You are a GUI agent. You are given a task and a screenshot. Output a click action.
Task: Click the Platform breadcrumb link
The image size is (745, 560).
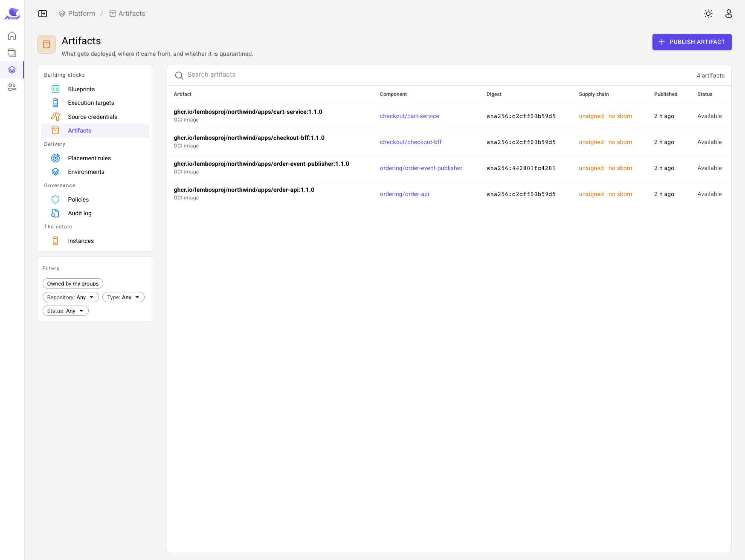[77, 14]
